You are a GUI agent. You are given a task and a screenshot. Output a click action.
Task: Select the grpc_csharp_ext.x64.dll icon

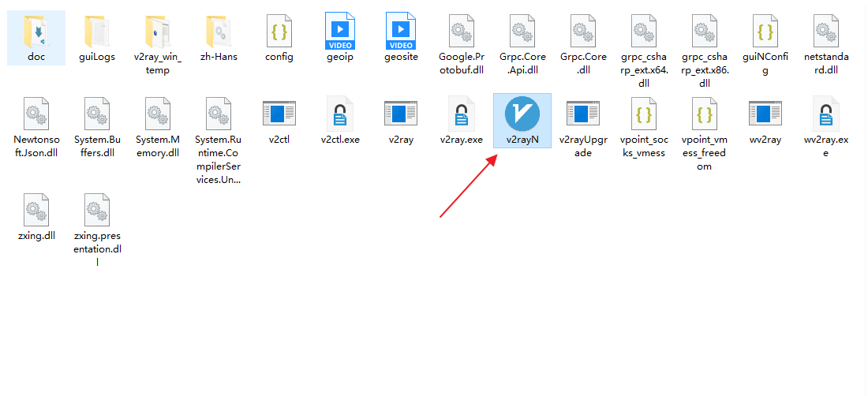click(644, 32)
